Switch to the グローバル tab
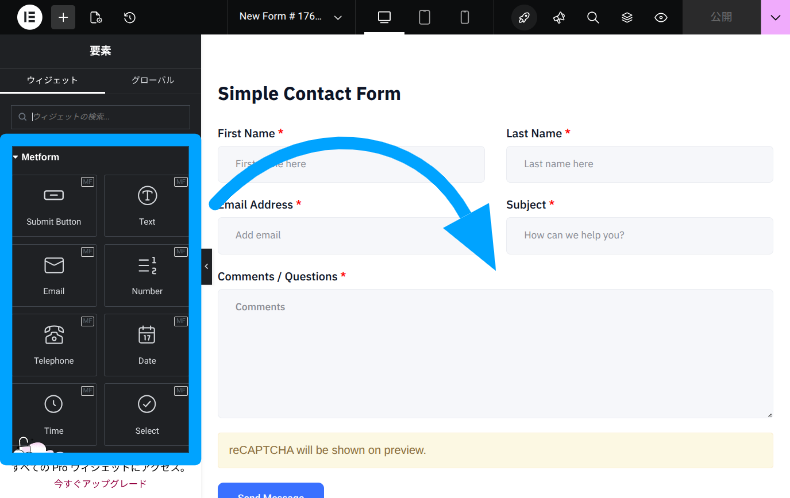 153,80
